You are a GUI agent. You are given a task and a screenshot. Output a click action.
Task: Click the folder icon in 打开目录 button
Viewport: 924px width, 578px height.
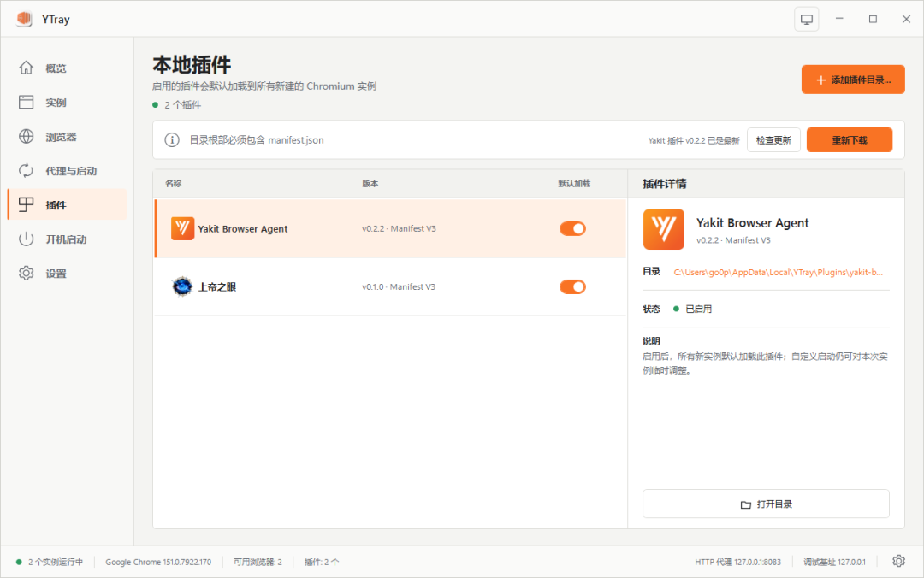745,504
